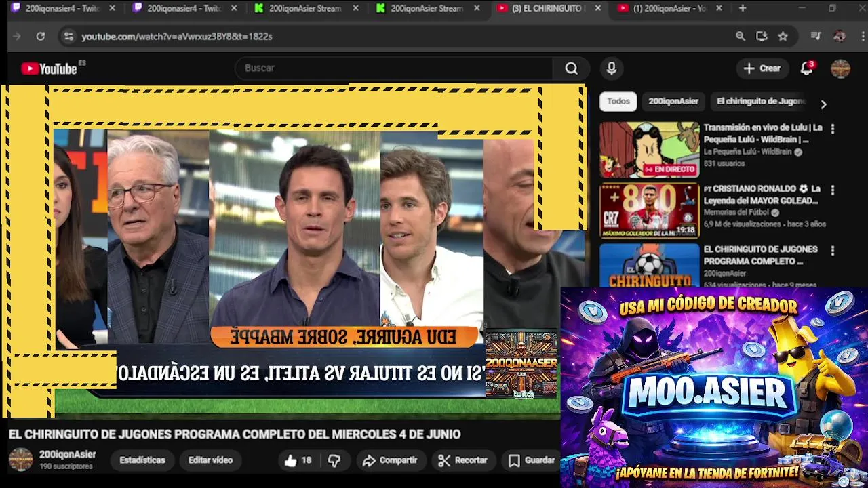Click the Recortar clip button
868x488 pixels.
462,460
